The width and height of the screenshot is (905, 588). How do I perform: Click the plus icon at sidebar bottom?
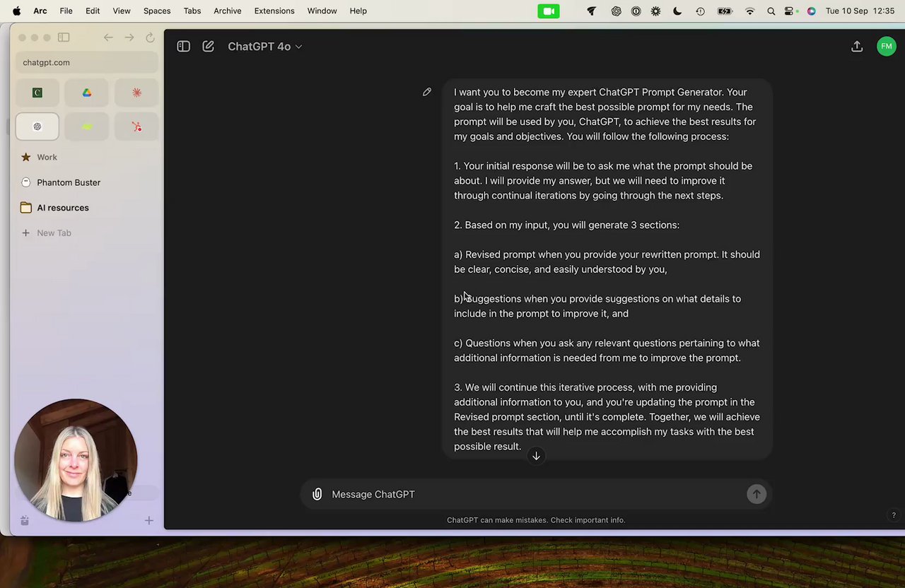point(149,521)
